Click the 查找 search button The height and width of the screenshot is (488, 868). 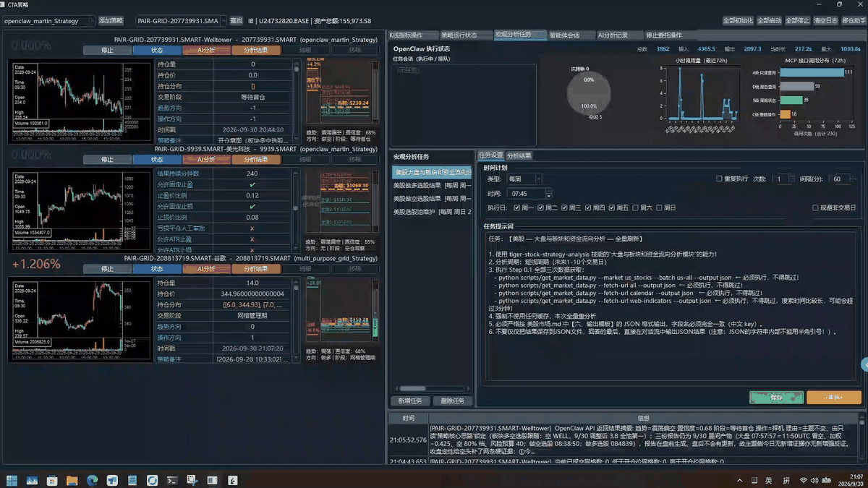(x=236, y=21)
